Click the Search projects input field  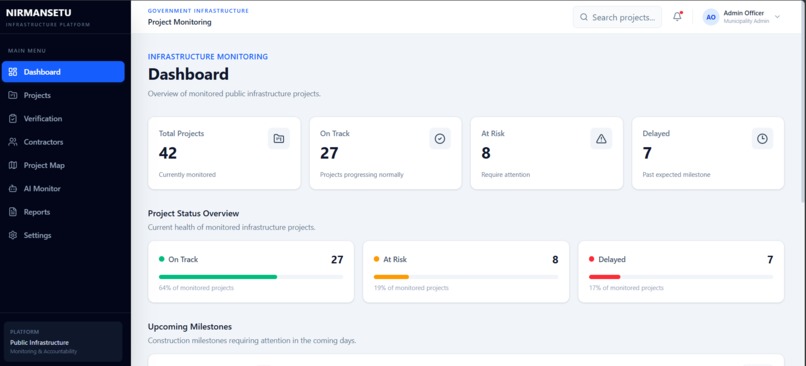(x=617, y=17)
